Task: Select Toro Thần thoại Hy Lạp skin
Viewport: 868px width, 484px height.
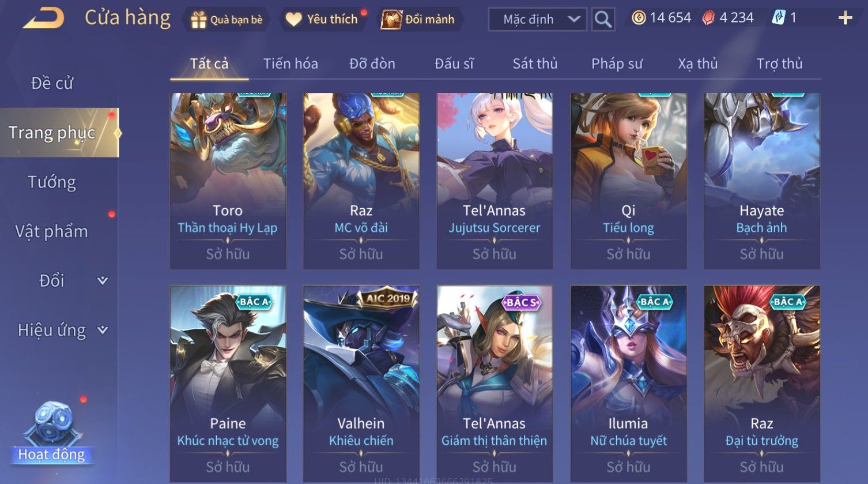Action: point(228,181)
